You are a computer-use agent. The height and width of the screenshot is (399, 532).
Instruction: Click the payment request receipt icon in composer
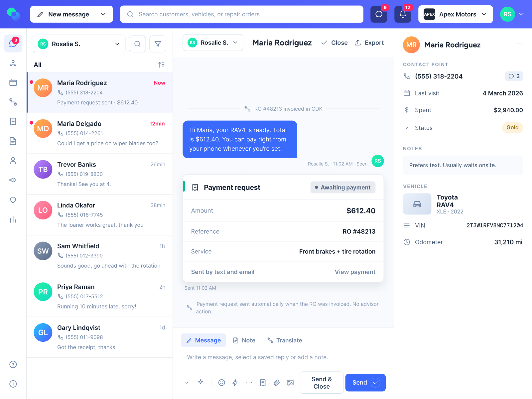[263, 383]
